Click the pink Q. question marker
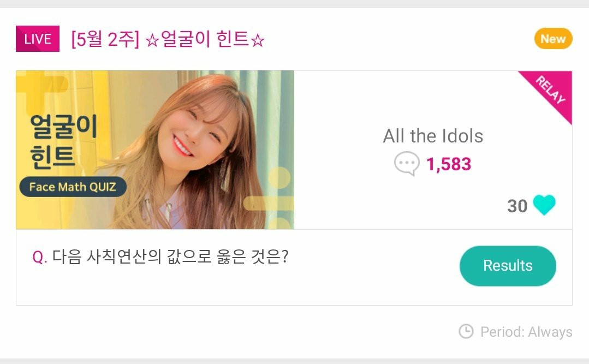Image resolution: width=589 pixels, height=364 pixels. (40, 258)
